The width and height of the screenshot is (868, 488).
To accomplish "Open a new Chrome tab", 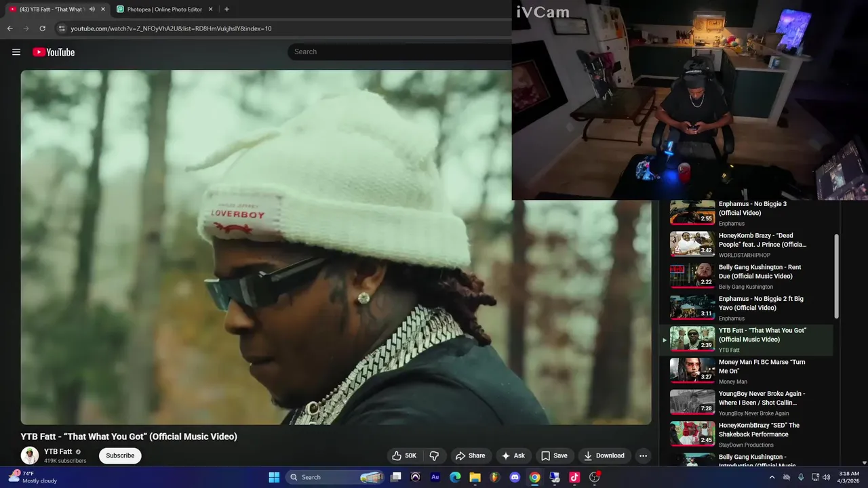I will tap(226, 9).
